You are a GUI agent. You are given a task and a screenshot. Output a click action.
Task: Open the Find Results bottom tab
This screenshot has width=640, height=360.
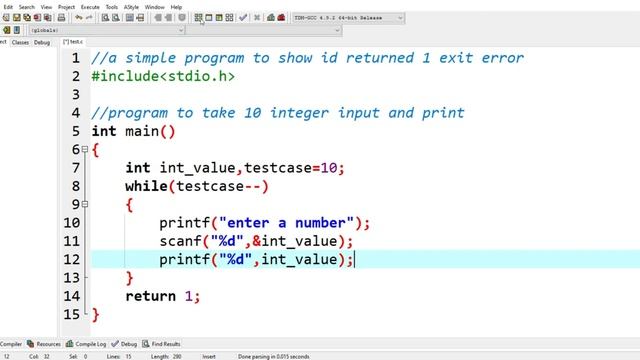[x=161, y=344]
